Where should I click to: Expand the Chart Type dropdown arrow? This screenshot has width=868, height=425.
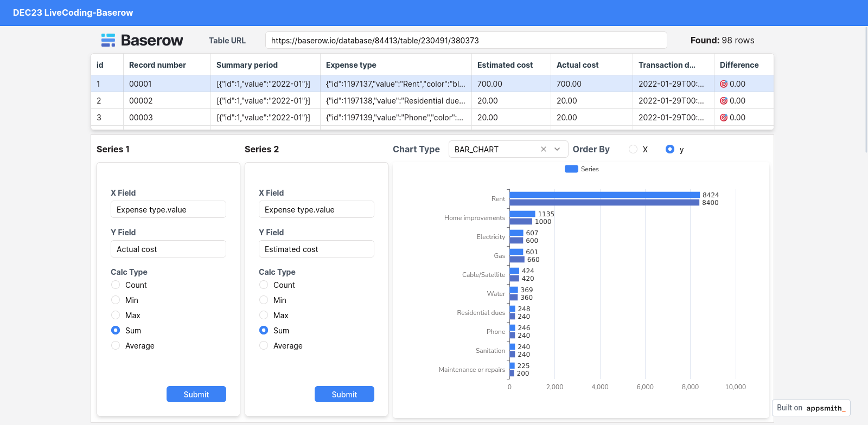(557, 149)
